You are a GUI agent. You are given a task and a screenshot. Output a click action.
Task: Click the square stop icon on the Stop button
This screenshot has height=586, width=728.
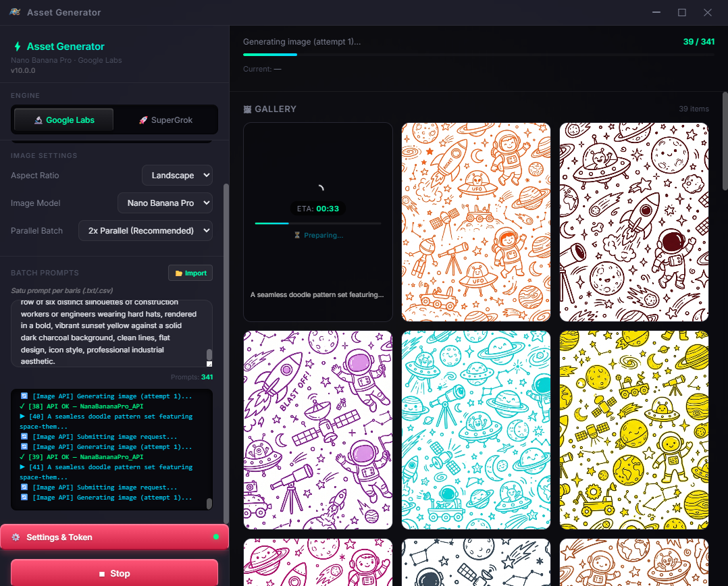pyautogui.click(x=102, y=574)
